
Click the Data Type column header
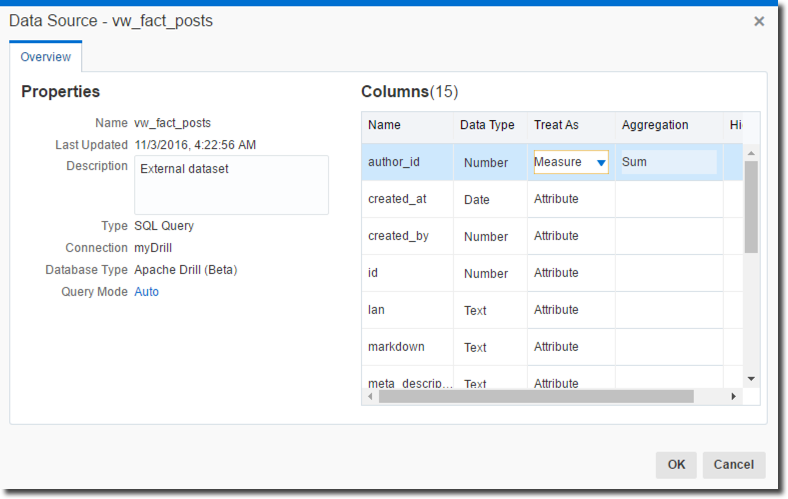pos(487,125)
